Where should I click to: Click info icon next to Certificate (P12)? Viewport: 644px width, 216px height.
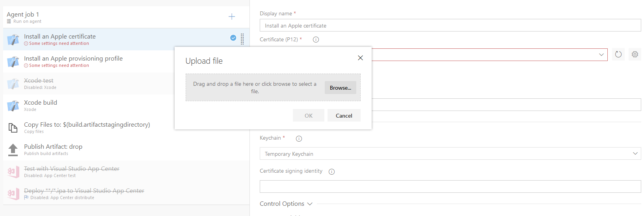(316, 40)
